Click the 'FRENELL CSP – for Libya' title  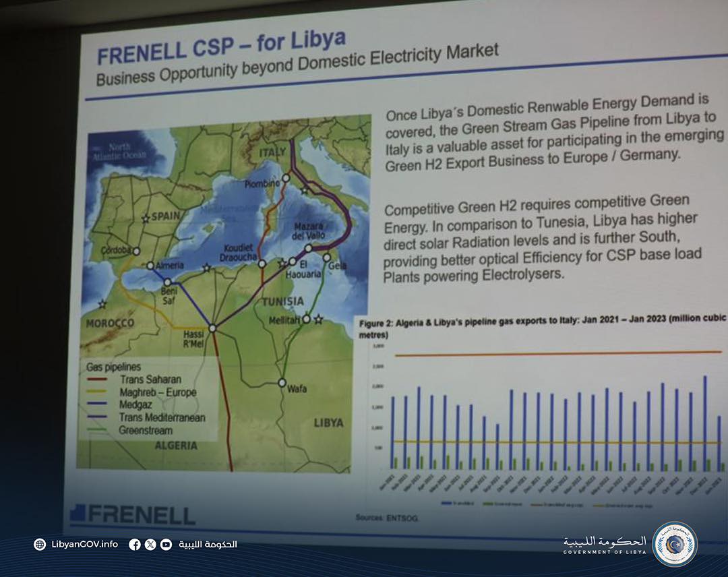tap(222, 47)
